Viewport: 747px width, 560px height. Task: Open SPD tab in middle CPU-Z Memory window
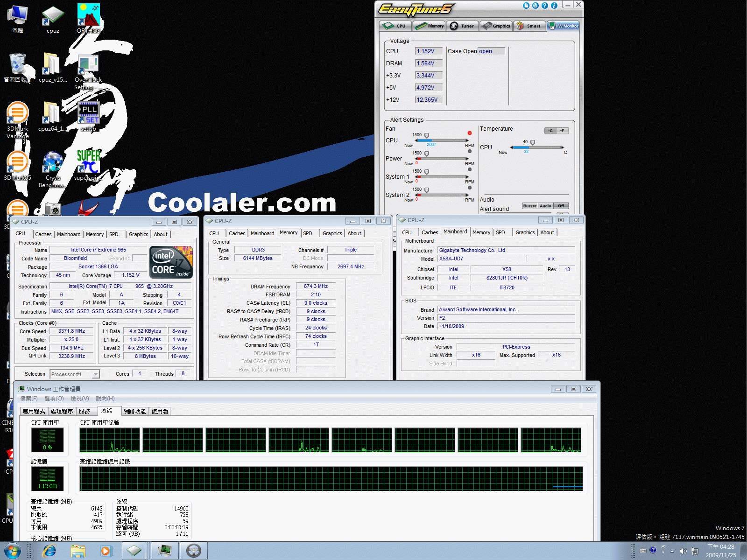(x=308, y=233)
